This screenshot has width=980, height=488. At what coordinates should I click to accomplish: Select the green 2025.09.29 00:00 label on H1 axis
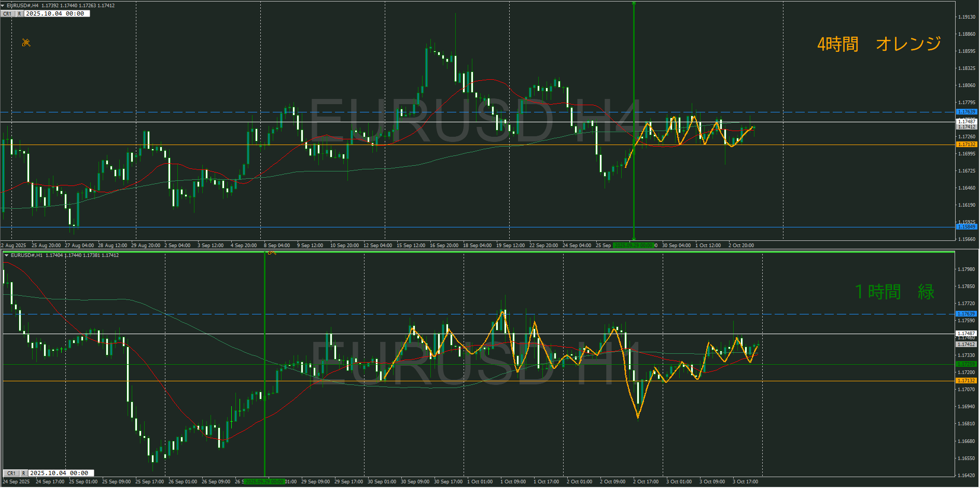coord(264,482)
